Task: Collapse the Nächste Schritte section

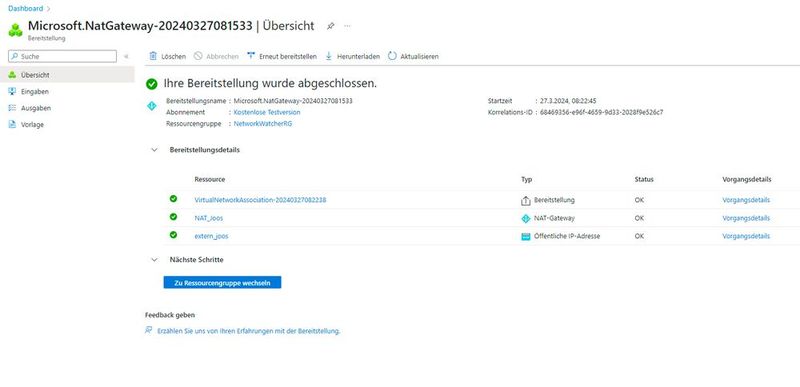Action: pyautogui.click(x=154, y=260)
